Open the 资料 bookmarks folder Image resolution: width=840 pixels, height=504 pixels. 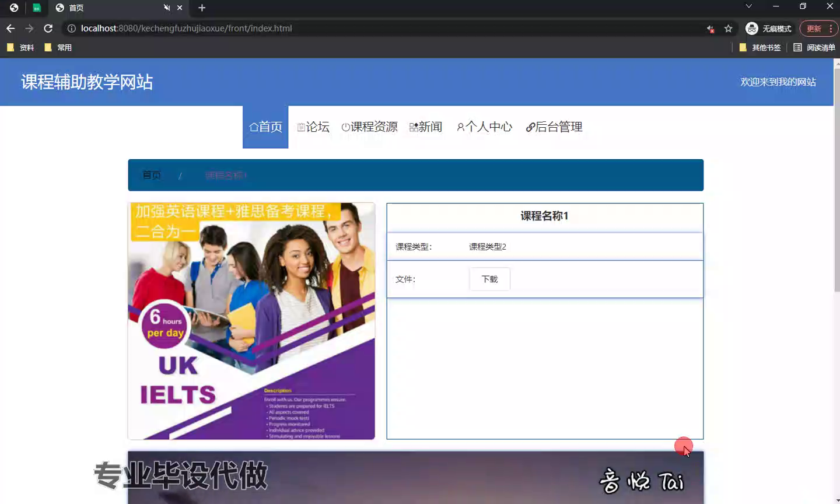(x=20, y=47)
